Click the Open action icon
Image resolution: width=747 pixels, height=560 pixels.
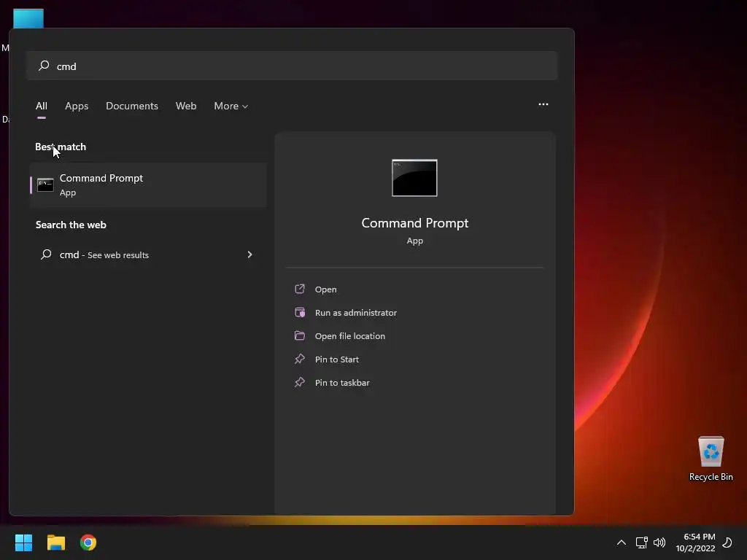pyautogui.click(x=300, y=289)
